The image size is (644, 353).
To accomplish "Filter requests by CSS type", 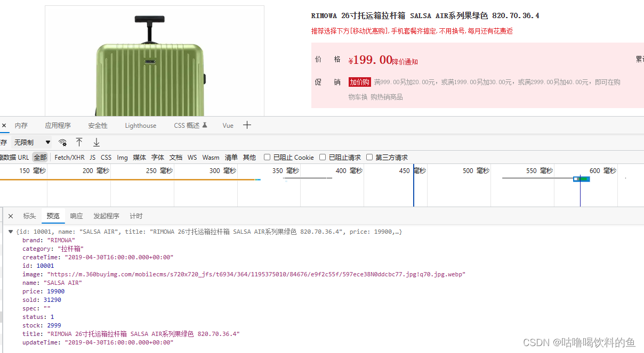I will tap(106, 157).
